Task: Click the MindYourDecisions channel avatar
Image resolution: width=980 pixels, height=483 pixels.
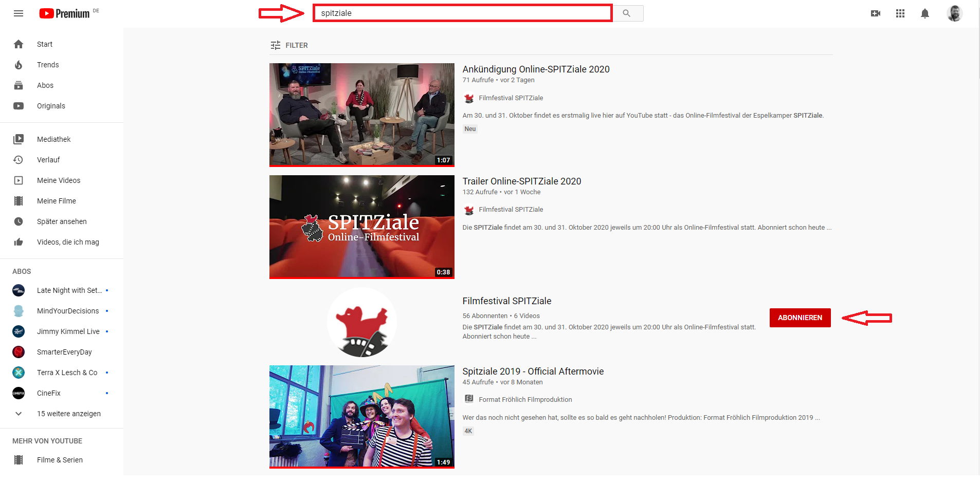Action: (19, 311)
